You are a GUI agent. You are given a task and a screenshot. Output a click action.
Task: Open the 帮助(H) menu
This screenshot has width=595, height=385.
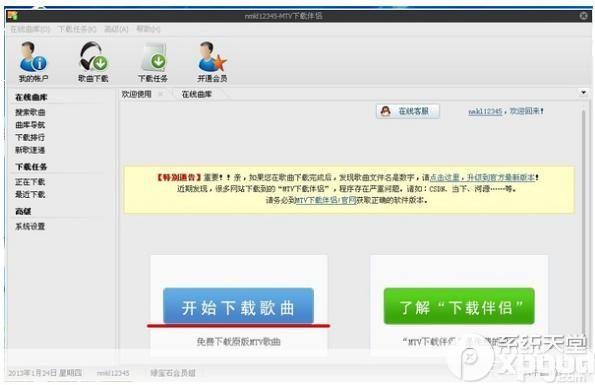coord(148,29)
